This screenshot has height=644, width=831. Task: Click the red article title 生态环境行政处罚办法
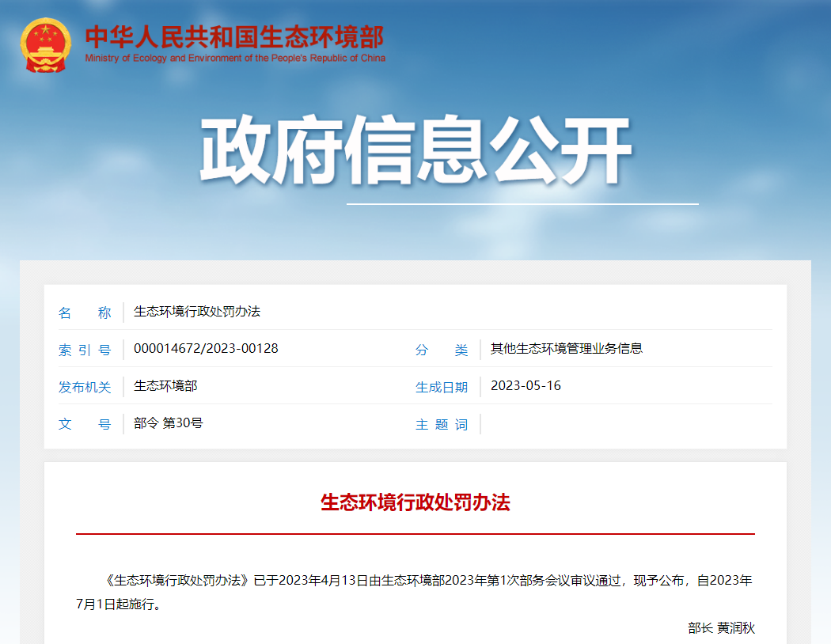point(415,502)
